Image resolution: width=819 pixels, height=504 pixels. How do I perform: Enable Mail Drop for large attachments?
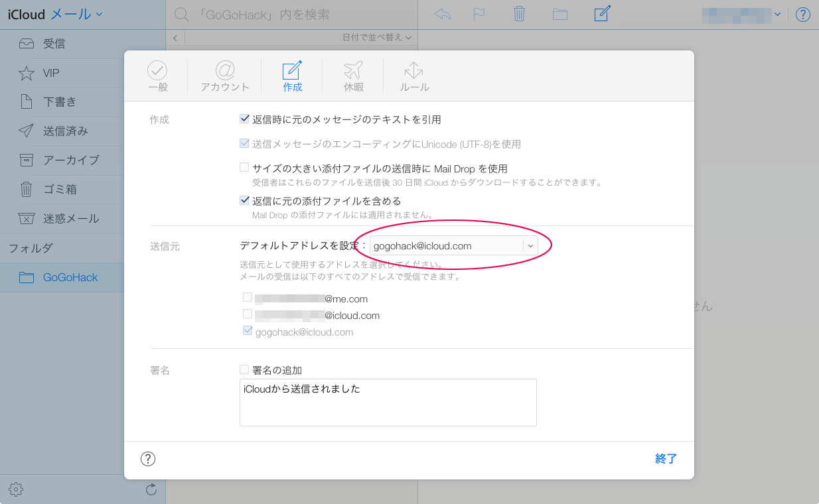(244, 168)
